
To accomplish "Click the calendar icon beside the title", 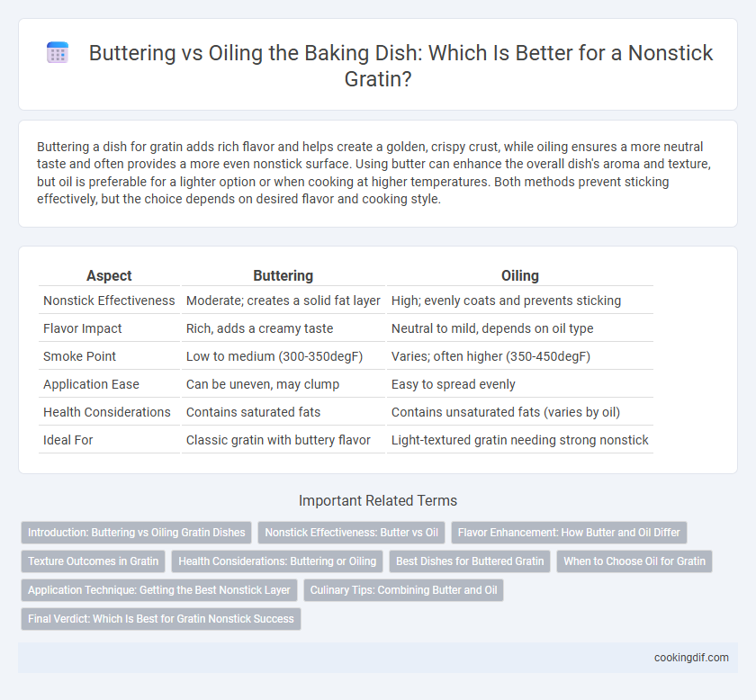I will click(x=58, y=52).
